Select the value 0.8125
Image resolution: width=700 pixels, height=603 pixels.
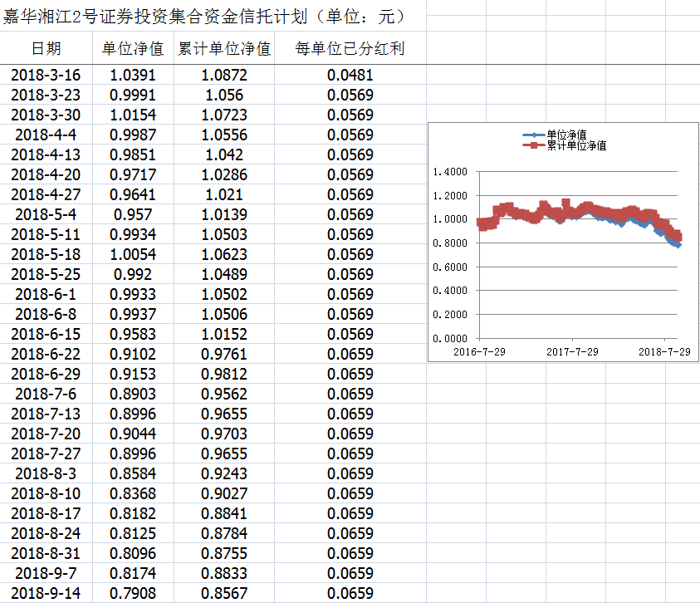(133, 533)
